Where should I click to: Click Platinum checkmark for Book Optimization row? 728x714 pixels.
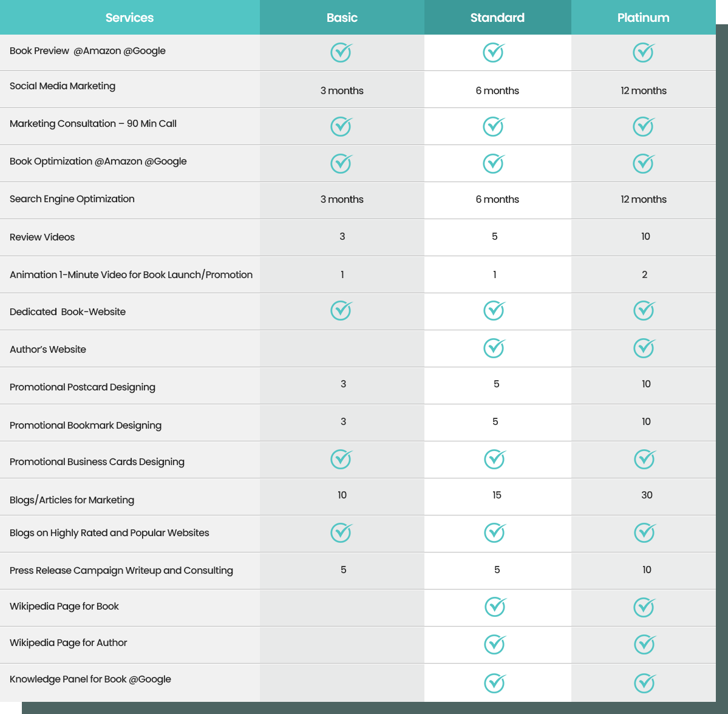pyautogui.click(x=643, y=163)
